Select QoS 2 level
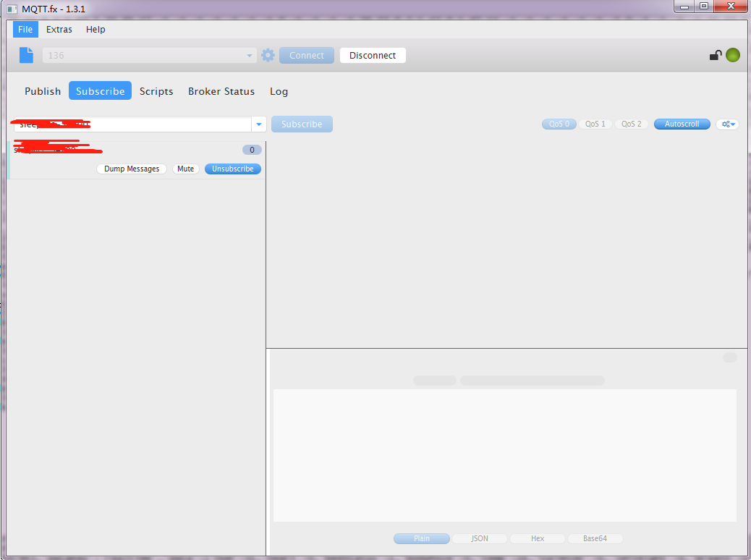Screen dimensions: 751x560 (632, 124)
